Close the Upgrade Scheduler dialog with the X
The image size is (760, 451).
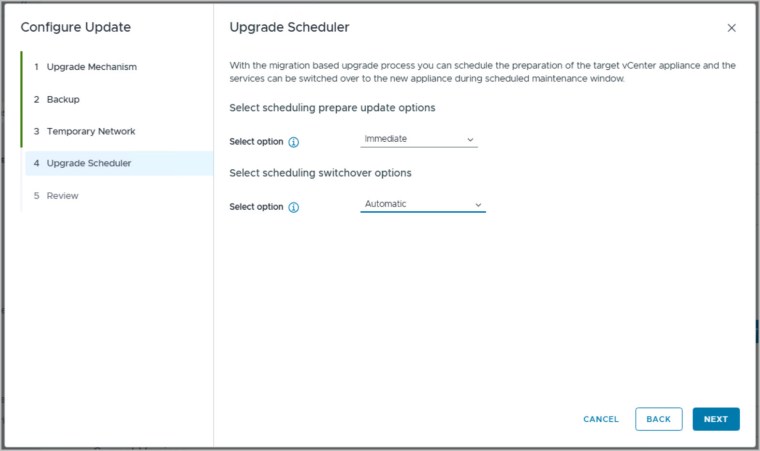731,28
